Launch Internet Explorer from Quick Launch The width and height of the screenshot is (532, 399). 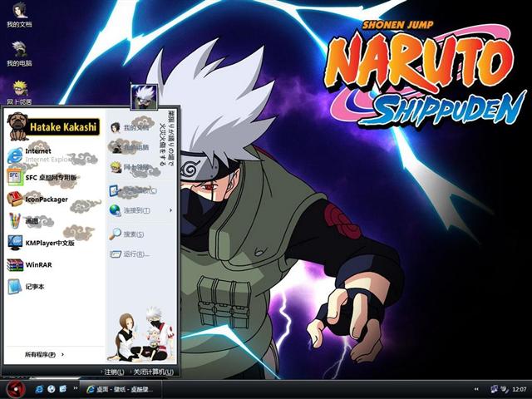pos(39,389)
